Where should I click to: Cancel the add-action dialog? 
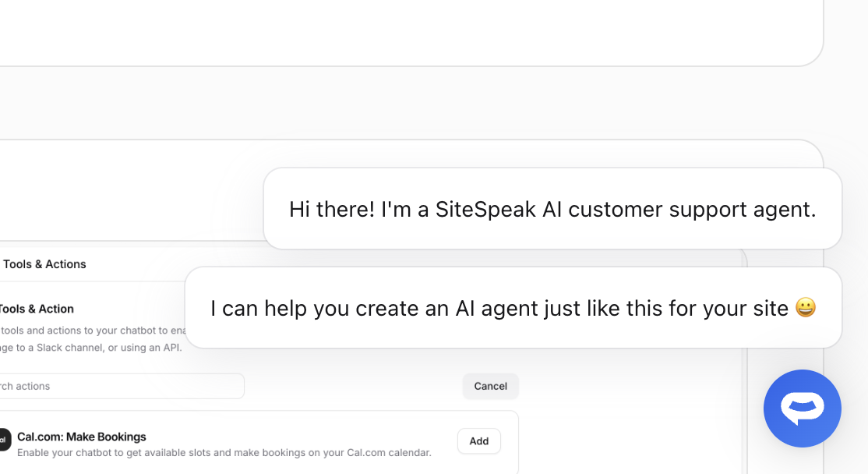[490, 386]
